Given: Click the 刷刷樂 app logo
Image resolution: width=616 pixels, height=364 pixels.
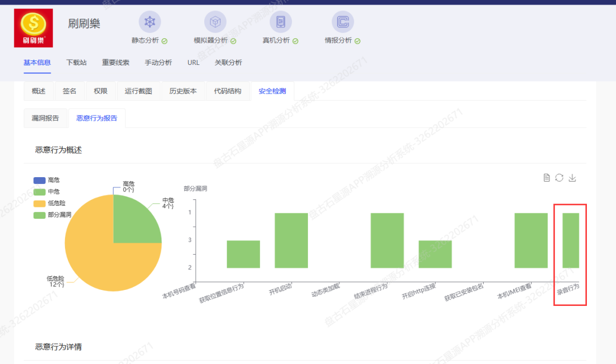Looking at the screenshot, I should 34,28.
